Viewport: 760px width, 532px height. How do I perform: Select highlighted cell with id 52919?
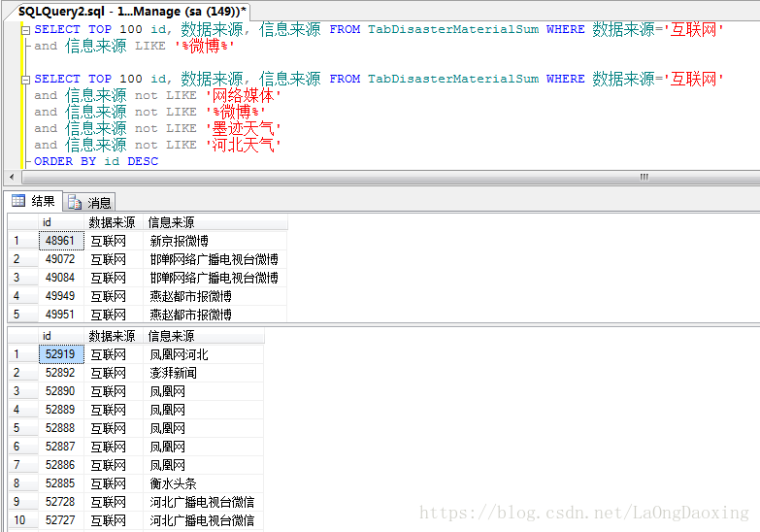click(x=61, y=354)
